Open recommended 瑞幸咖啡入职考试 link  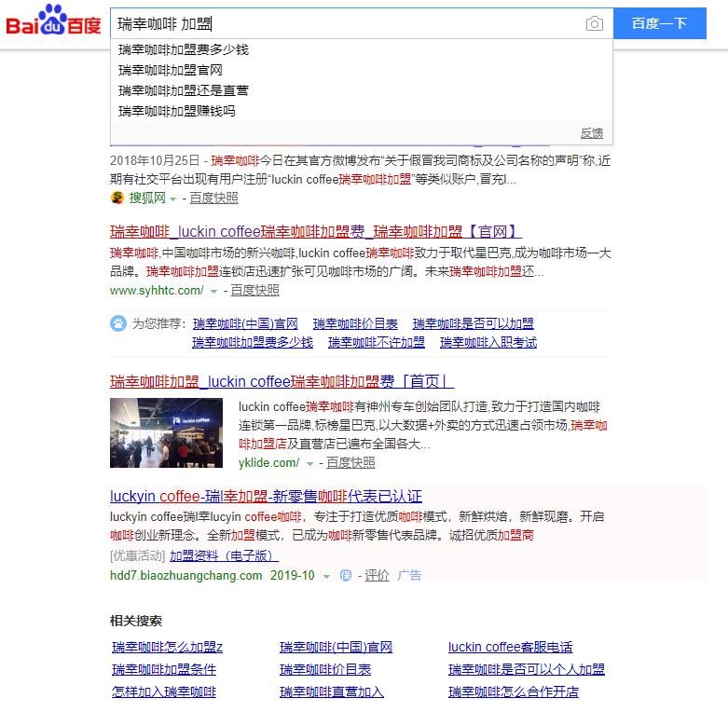point(488,343)
